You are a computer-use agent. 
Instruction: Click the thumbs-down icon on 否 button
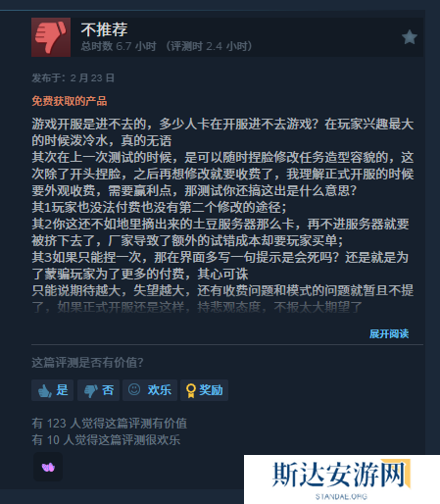[90, 390]
